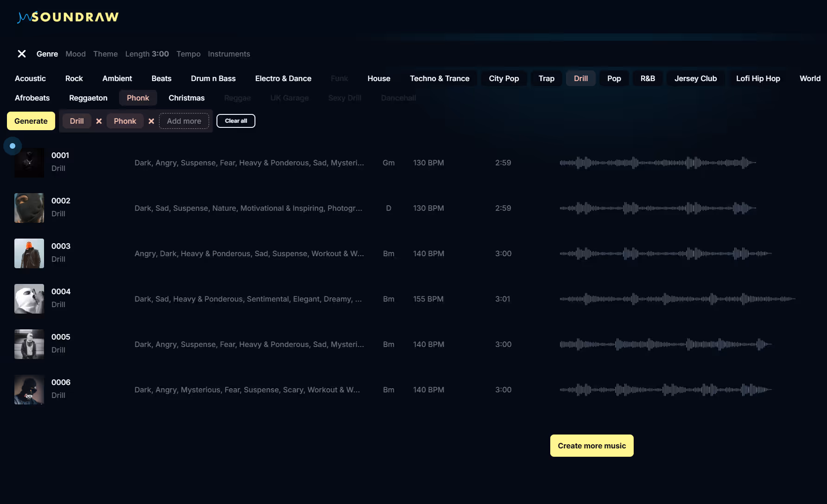Remove the Drill tag with its X

coord(99,121)
